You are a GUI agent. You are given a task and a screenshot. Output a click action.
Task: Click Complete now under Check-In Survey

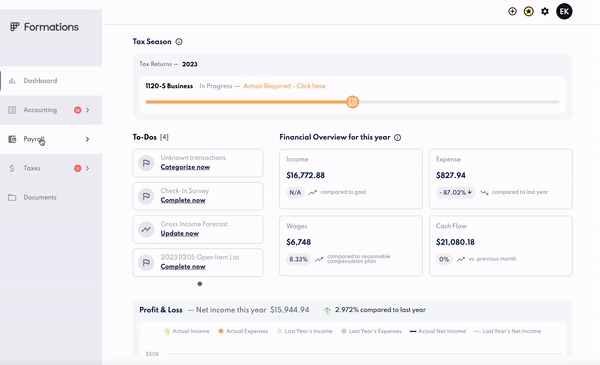183,200
